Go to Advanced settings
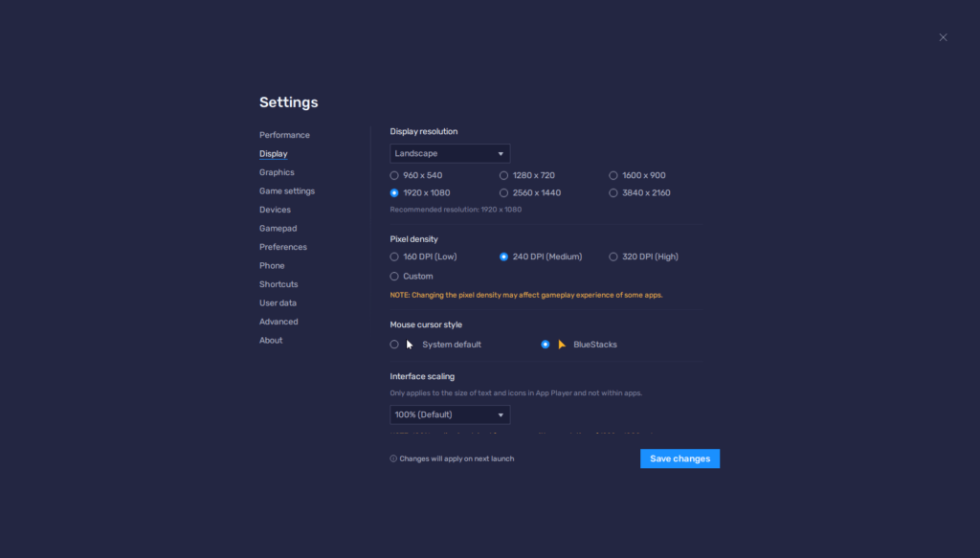 [x=278, y=322]
